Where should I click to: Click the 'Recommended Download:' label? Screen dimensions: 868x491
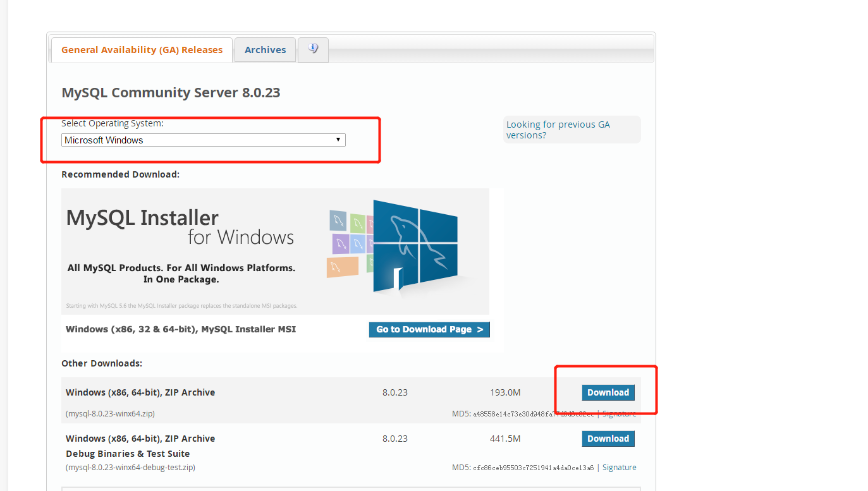(x=121, y=174)
